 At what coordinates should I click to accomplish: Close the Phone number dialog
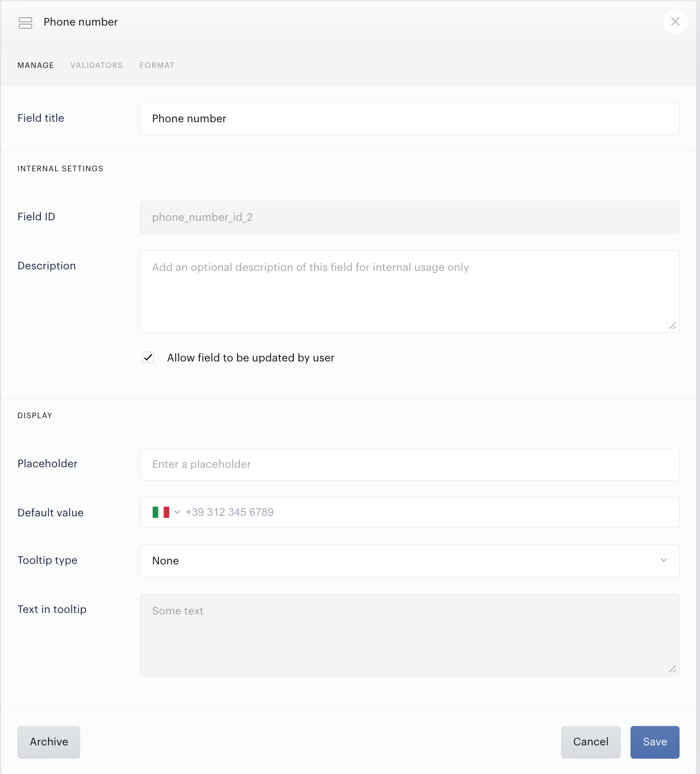click(x=675, y=21)
